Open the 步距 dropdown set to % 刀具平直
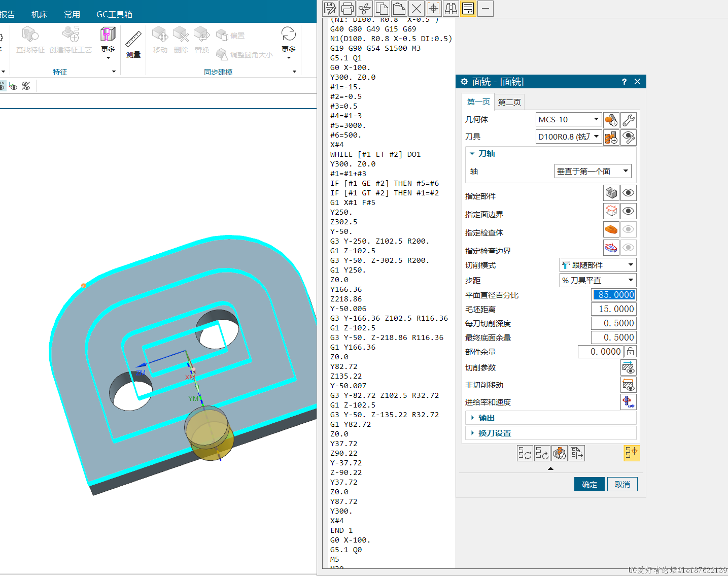728x576 pixels. pyautogui.click(x=598, y=280)
